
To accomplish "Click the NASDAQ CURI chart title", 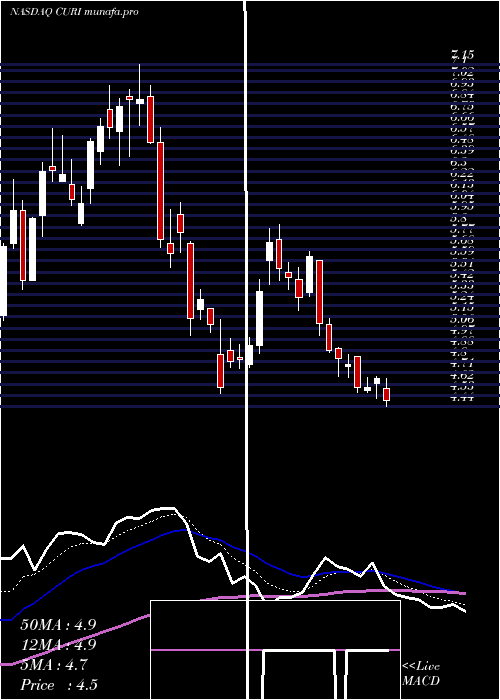I will coord(74,12).
